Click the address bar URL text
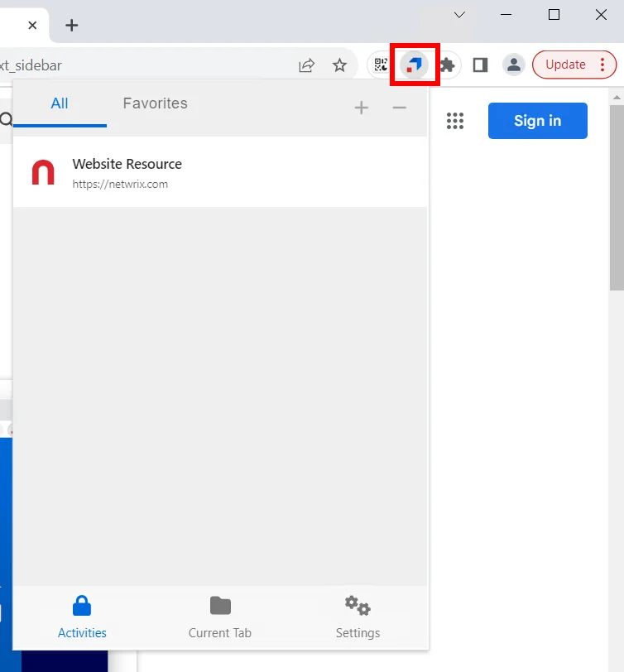The height and width of the screenshot is (672, 624). pyautogui.click(x=31, y=65)
